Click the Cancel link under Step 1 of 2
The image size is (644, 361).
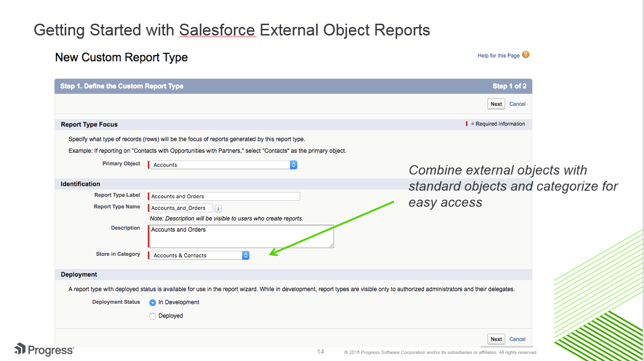[517, 104]
